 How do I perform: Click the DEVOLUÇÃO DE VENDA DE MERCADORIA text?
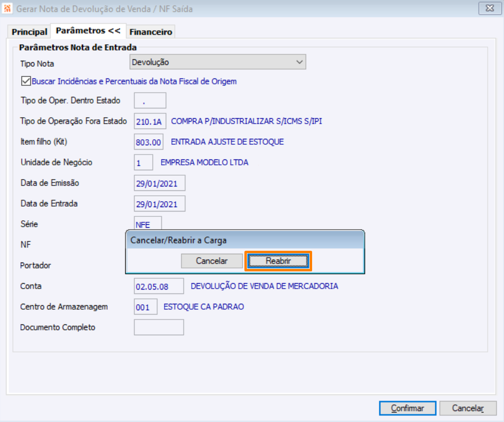264,286
